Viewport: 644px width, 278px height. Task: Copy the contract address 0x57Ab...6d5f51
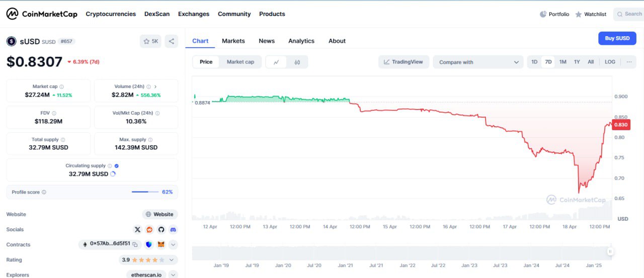(135, 244)
